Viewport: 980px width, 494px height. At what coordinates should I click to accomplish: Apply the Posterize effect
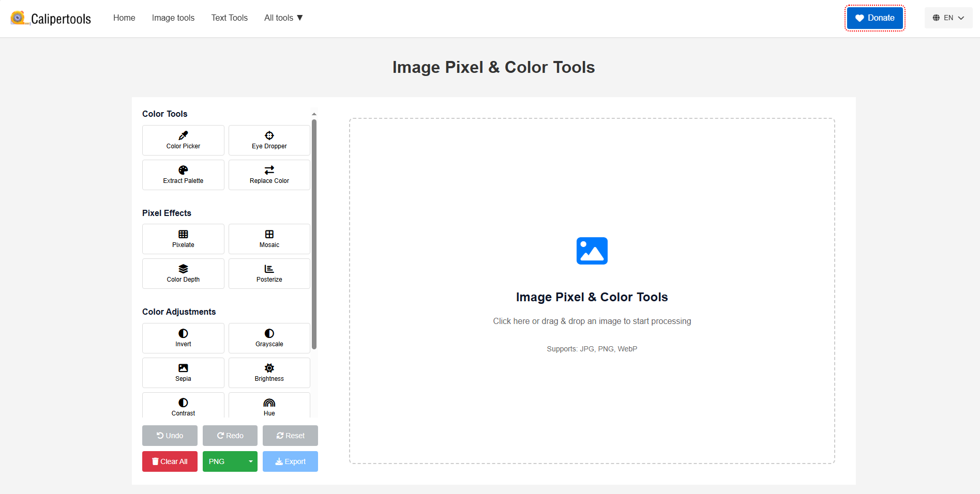tap(269, 273)
